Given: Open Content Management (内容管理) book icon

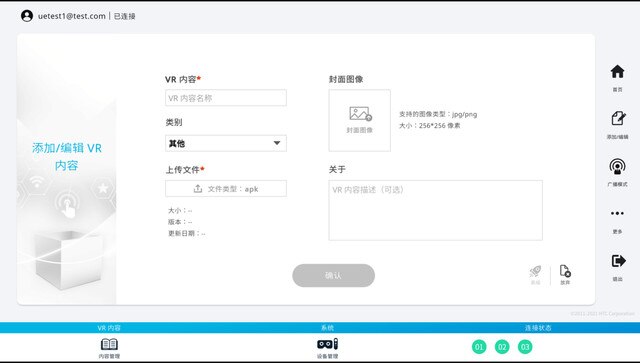Looking at the screenshot, I should (x=109, y=344).
